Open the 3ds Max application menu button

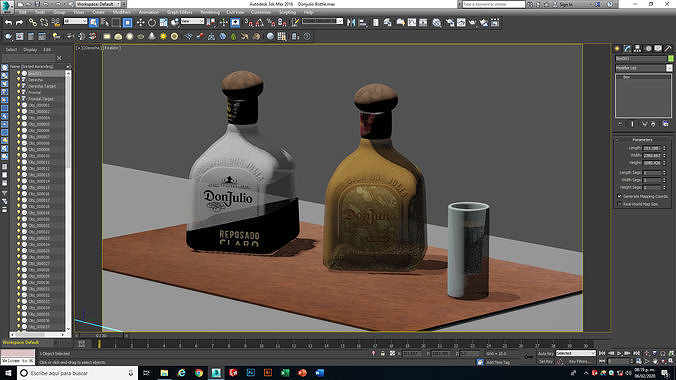[x=6, y=6]
